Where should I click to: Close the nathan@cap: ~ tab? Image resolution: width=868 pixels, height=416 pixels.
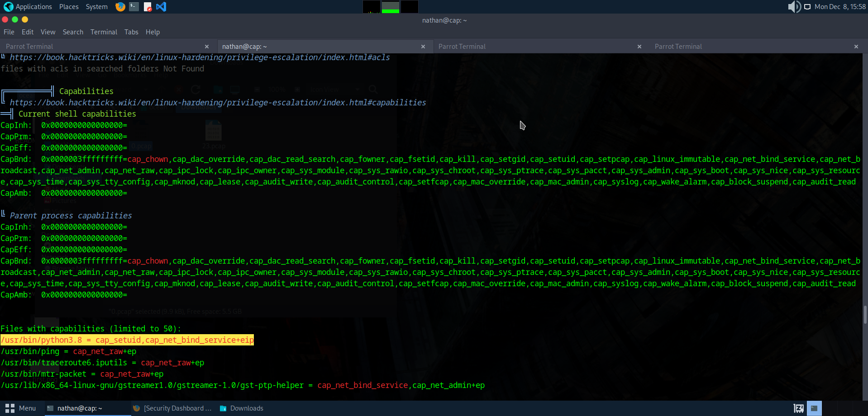coord(423,47)
